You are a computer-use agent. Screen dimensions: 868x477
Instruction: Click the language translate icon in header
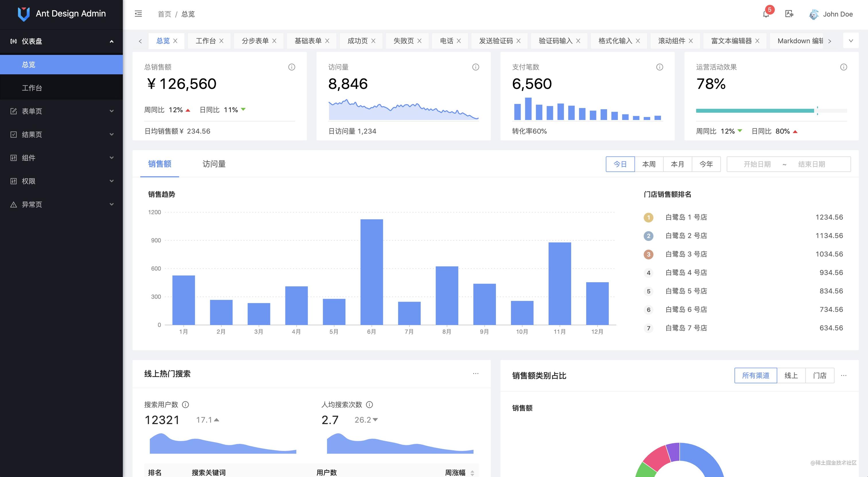(789, 14)
